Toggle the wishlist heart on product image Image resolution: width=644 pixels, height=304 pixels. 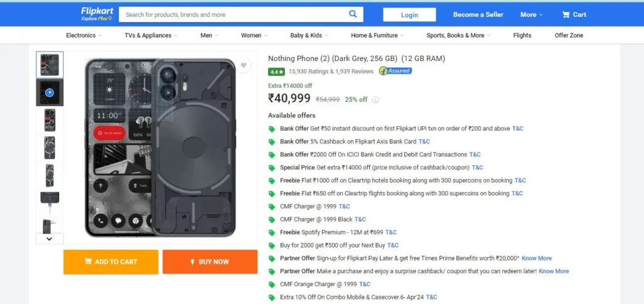243,65
